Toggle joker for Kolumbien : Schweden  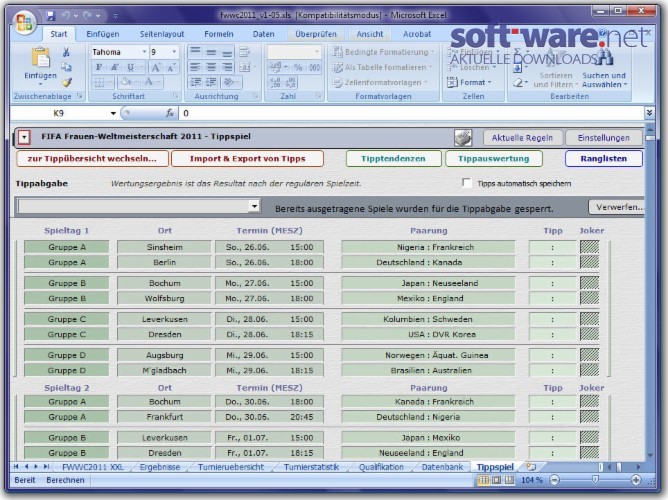(x=590, y=319)
